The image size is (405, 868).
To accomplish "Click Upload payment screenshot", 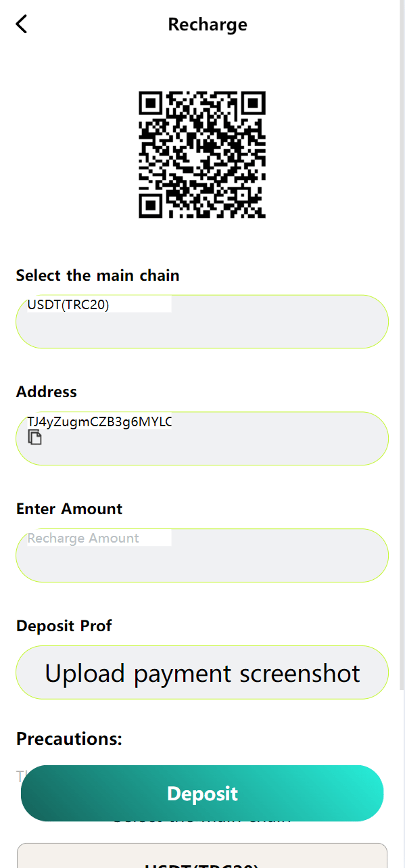I will click(x=202, y=672).
